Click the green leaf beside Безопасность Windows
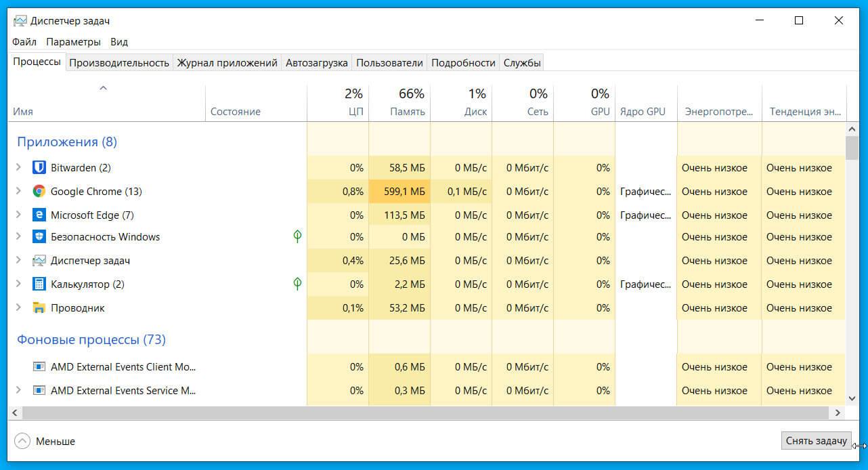The image size is (868, 470). (x=297, y=236)
